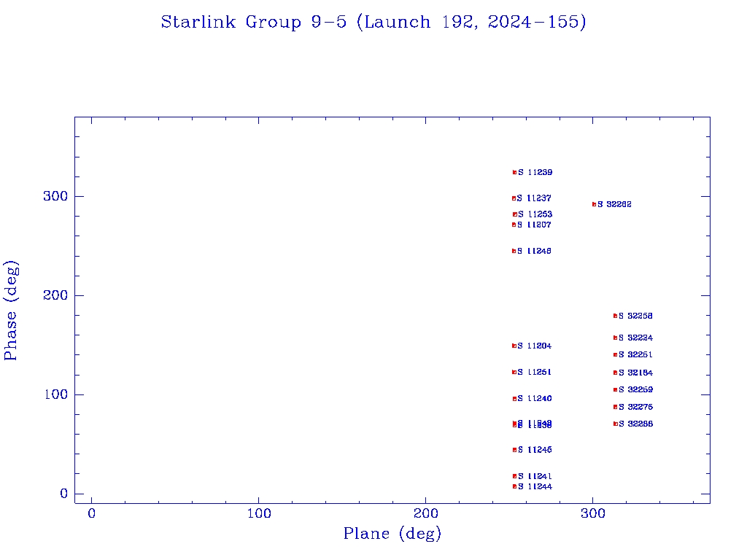Image resolution: width=747 pixels, height=560 pixels.
Task: Click the "S 11241" satellite label
Action: point(535,476)
